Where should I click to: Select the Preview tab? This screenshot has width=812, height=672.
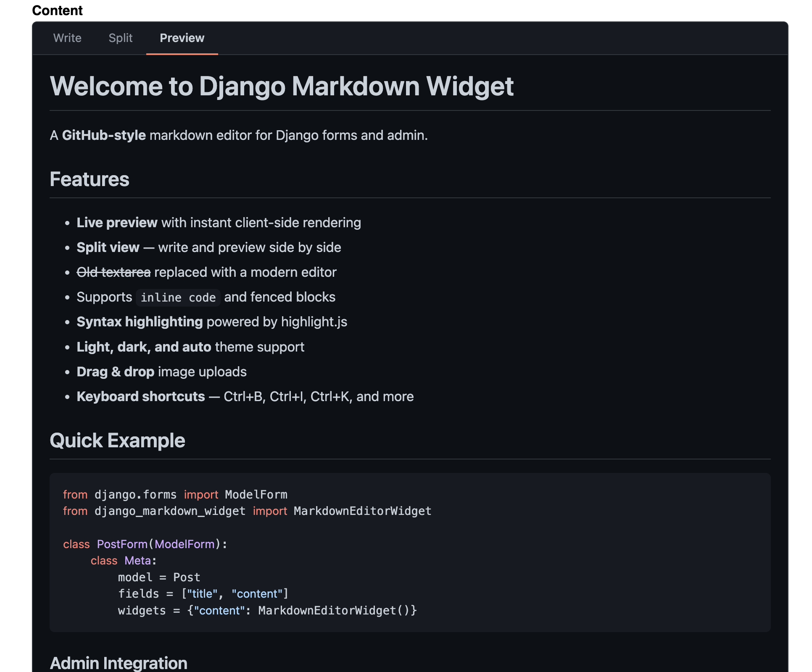[x=182, y=38]
